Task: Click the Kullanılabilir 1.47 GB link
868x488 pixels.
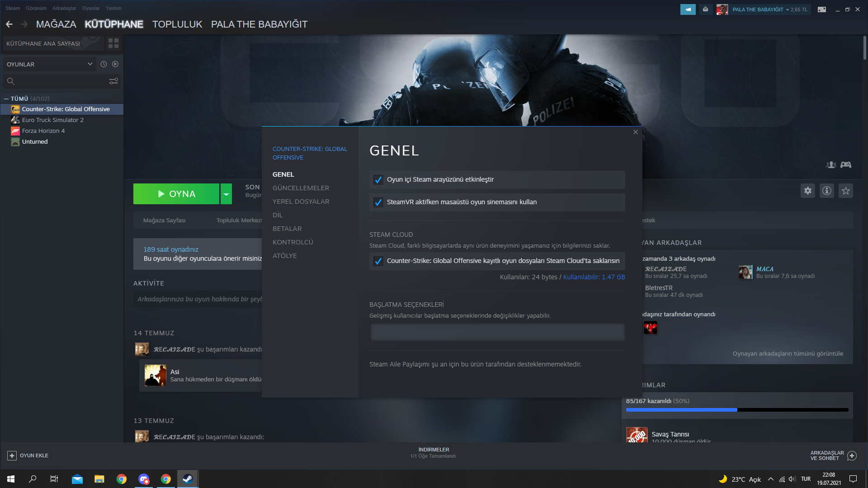Action: point(594,277)
